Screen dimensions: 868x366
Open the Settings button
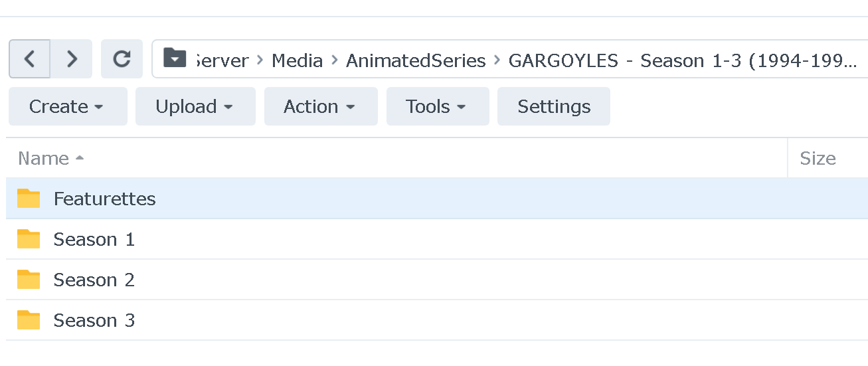(553, 106)
